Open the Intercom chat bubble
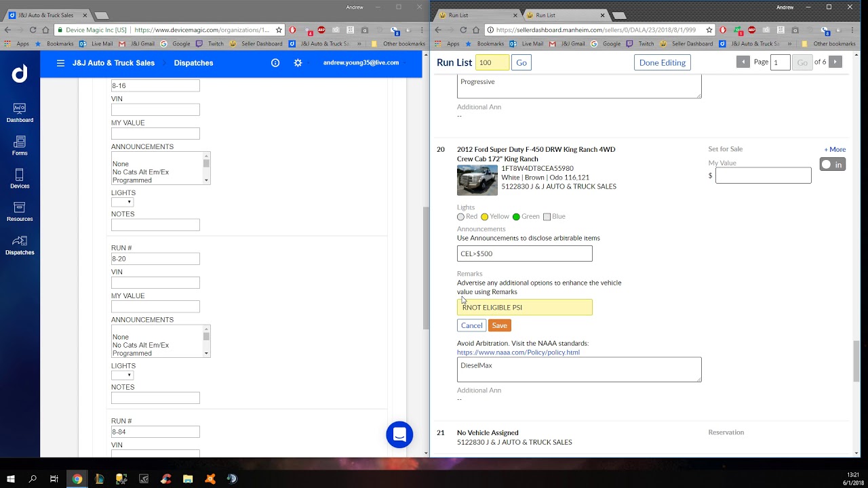 [x=399, y=434]
